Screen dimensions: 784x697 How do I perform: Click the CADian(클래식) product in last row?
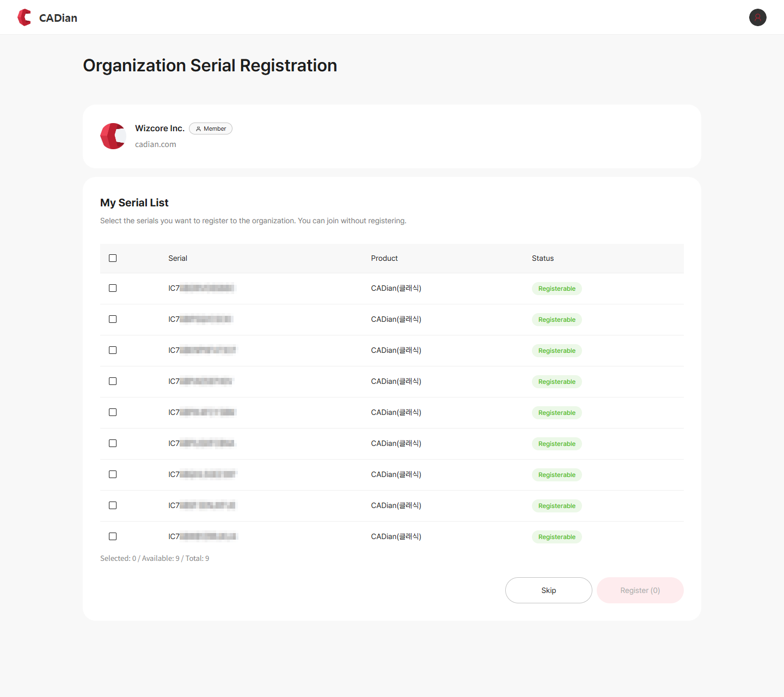tap(396, 536)
